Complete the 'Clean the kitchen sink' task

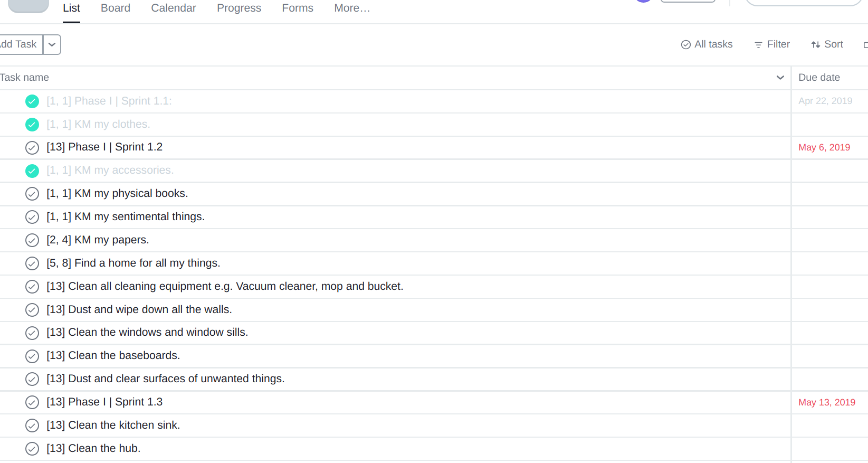click(32, 426)
